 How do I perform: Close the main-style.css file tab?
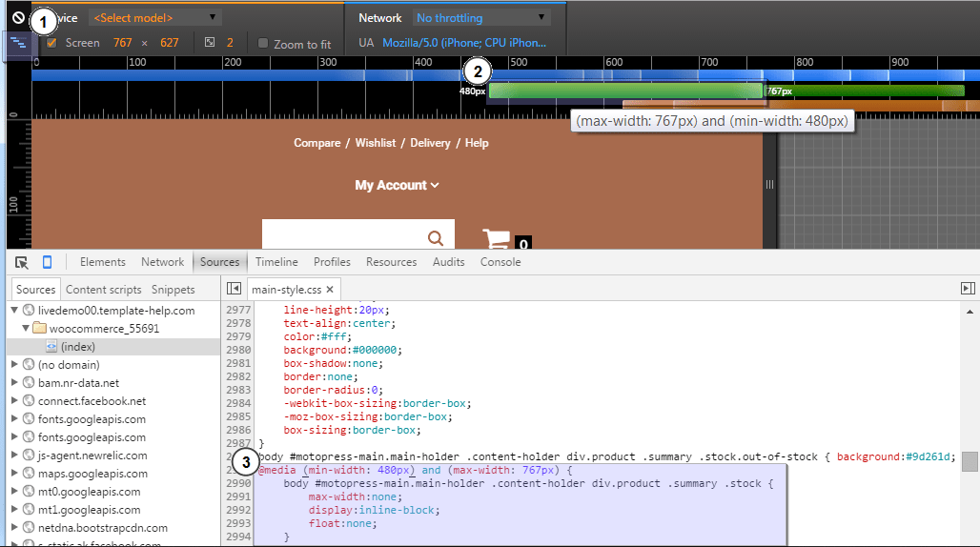tap(330, 290)
